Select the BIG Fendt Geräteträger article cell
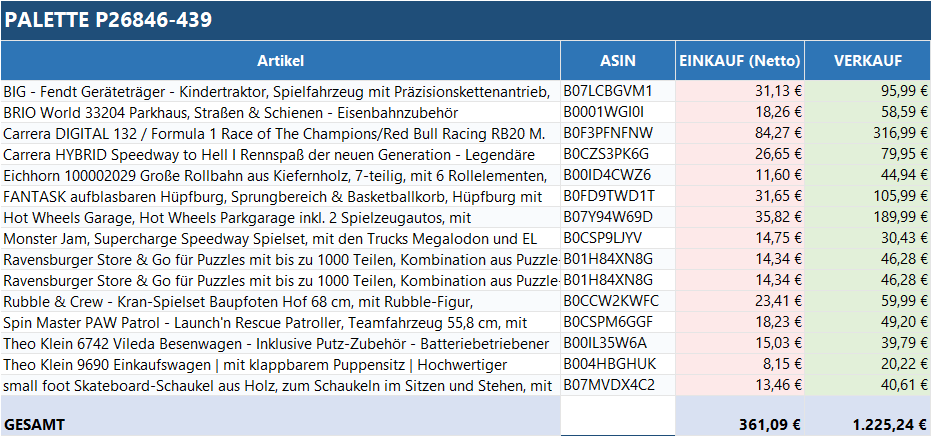This screenshot has width=931, height=436. [280, 91]
